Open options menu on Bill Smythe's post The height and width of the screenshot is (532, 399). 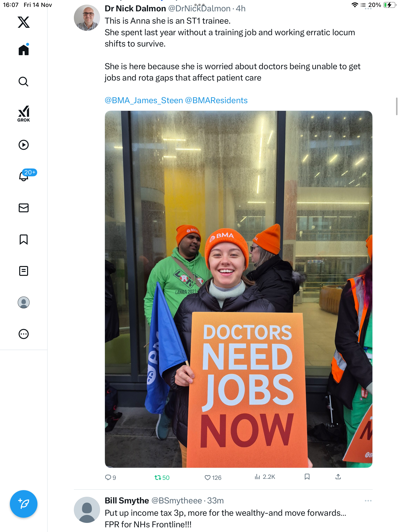click(368, 501)
